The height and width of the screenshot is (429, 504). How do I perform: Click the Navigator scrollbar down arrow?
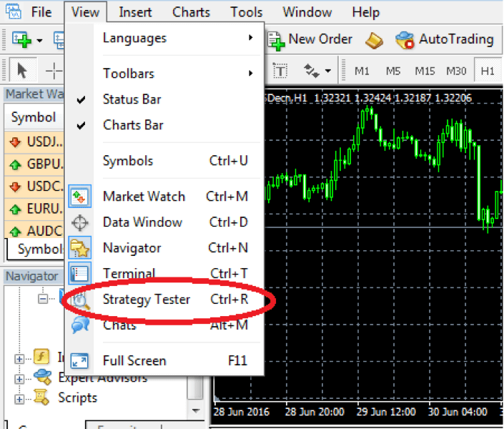[195, 410]
